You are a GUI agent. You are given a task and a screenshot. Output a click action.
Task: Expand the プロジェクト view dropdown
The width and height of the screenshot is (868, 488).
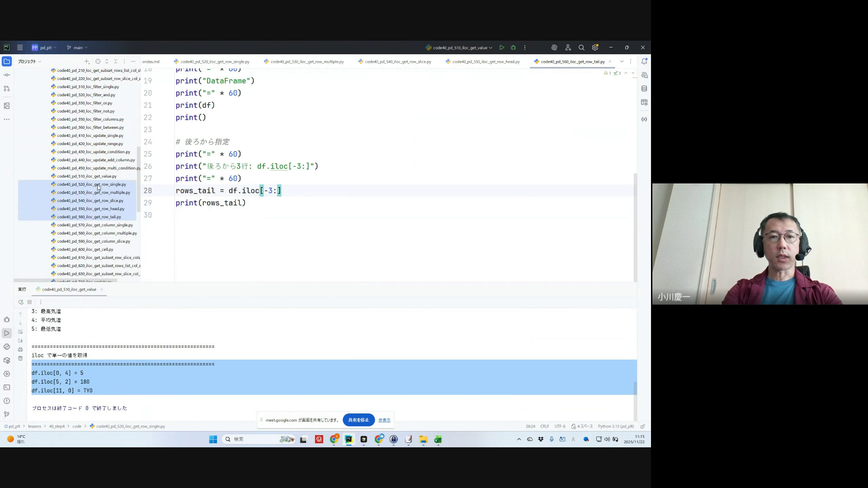pos(29,61)
